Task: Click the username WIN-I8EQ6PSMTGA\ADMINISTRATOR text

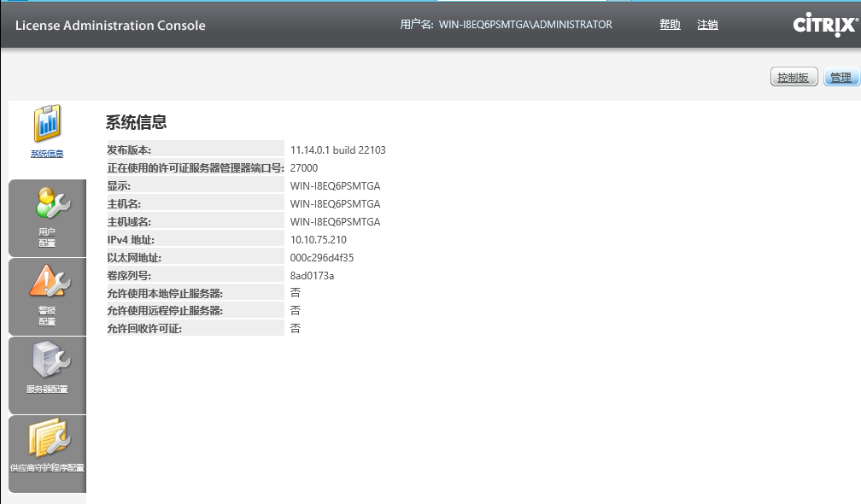Action: [525, 25]
